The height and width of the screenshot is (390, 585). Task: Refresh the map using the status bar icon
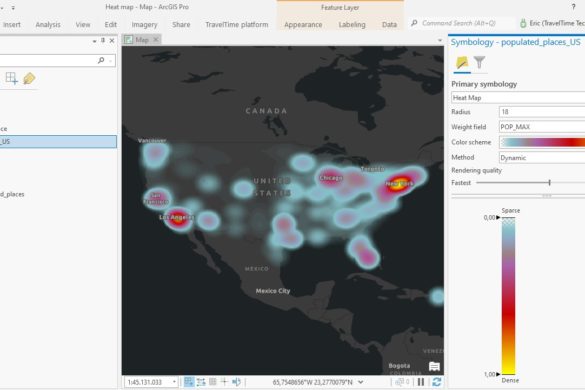click(x=437, y=382)
